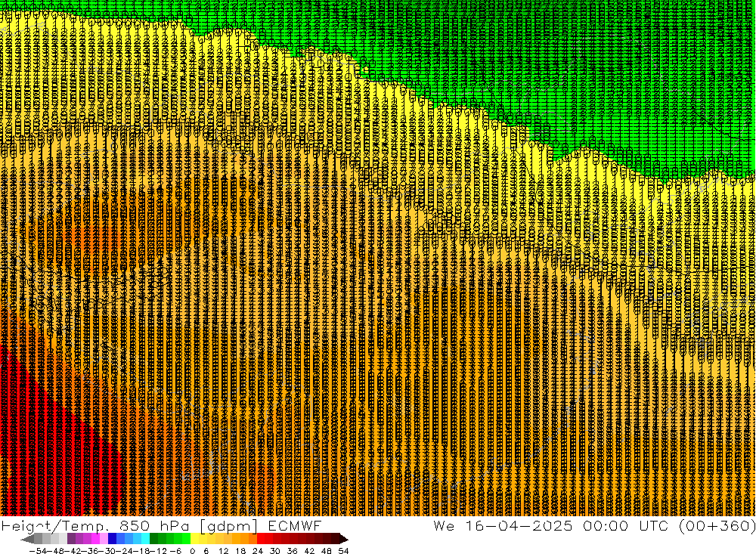
Task: Select the cyan legend swatch above -18
Action: pos(145,539)
